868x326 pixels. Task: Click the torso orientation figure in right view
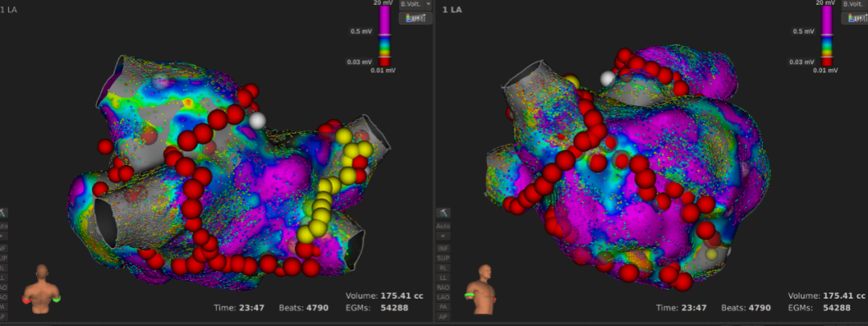click(482, 285)
